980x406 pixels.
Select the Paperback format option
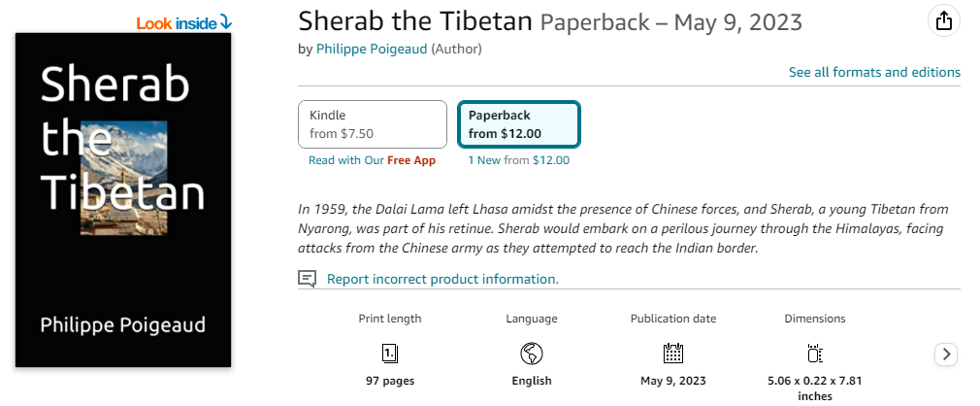pyautogui.click(x=519, y=124)
